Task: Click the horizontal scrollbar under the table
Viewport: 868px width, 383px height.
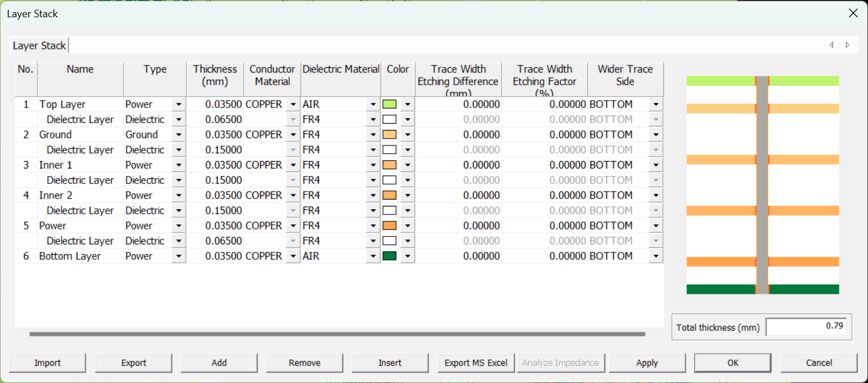Action: 337,334
